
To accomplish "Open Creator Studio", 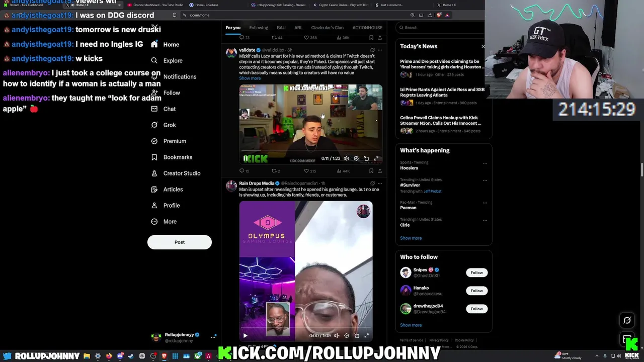I will tap(176, 173).
